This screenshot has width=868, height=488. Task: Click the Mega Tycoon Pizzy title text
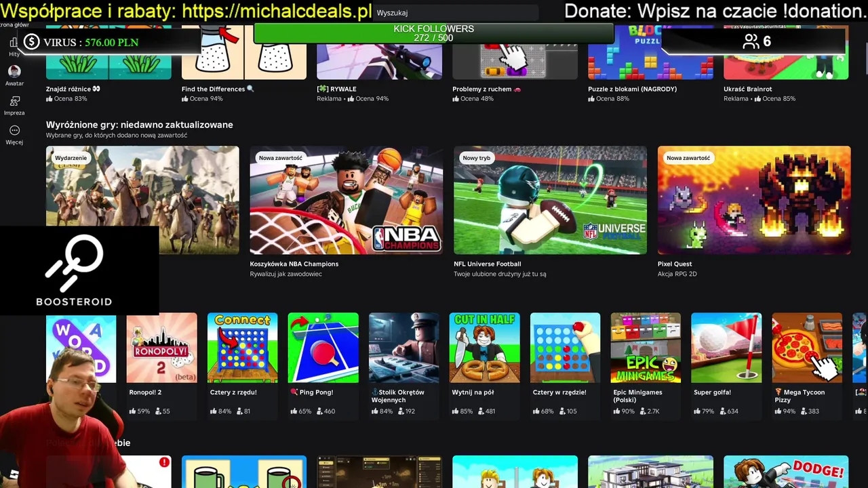tap(800, 396)
